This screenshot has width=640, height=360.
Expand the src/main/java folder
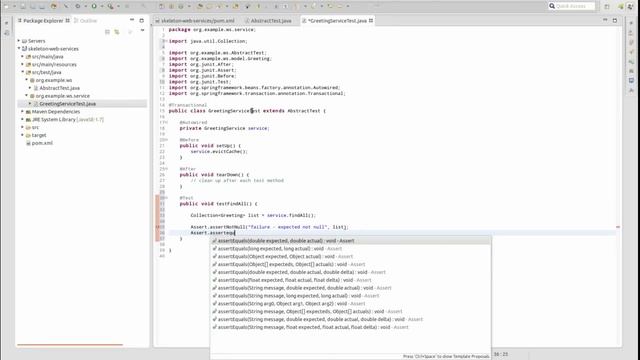tap(22, 56)
